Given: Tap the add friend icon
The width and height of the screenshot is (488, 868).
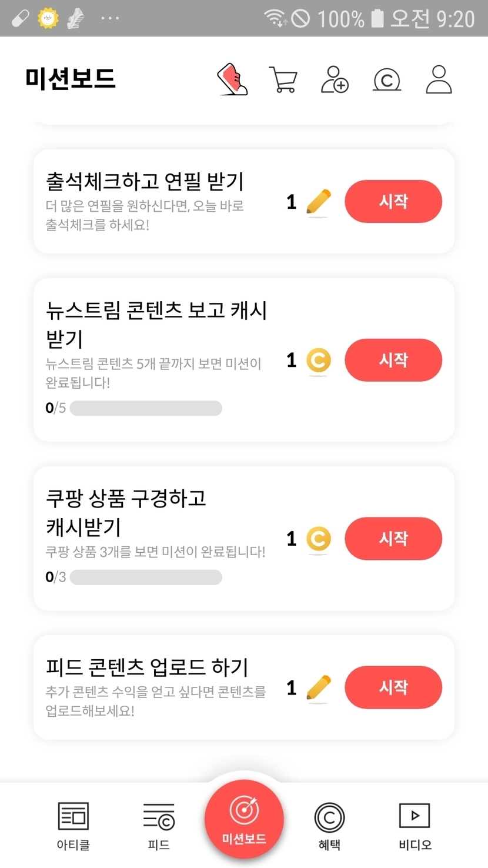Looking at the screenshot, I should point(335,79).
